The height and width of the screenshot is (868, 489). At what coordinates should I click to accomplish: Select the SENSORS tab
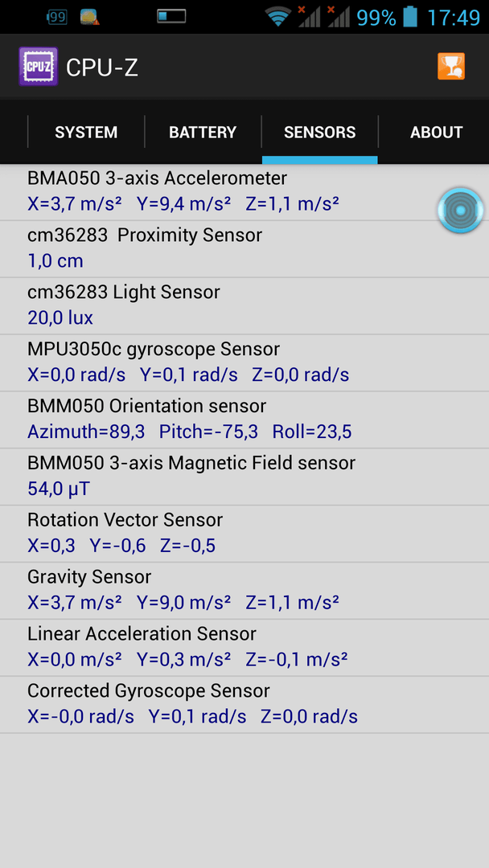coord(319,133)
